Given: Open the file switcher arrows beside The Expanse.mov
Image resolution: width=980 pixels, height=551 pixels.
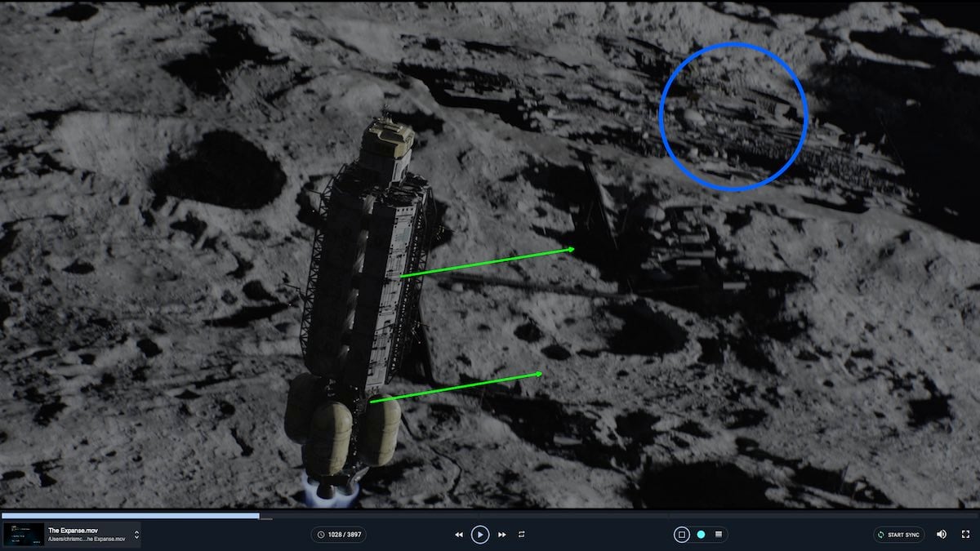Looking at the screenshot, I should pos(136,535).
